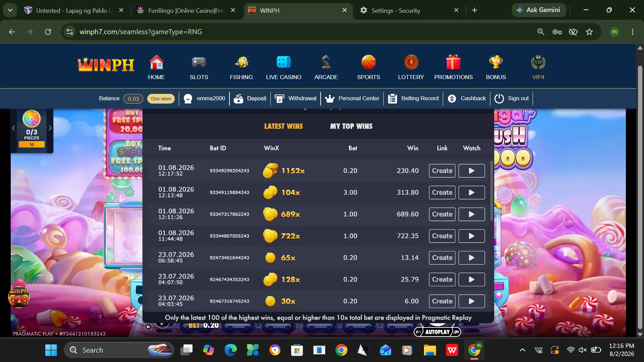644x362 pixels.
Task: Open the SPORTS basketball icon
Action: (369, 62)
